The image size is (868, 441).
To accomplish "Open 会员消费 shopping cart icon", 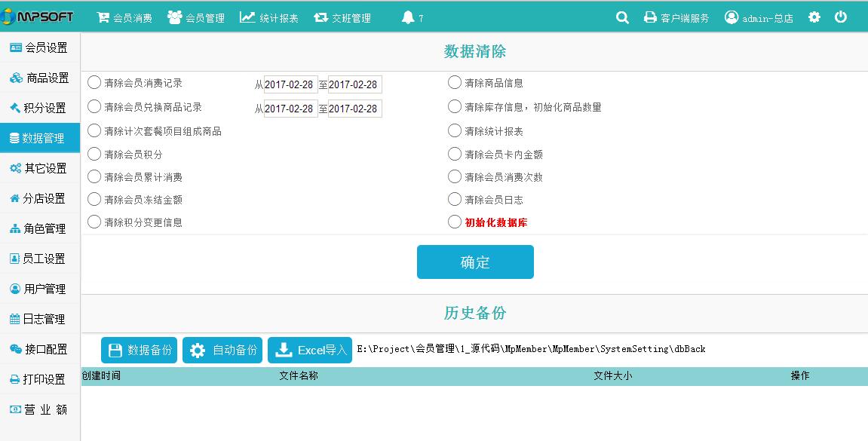I will click(103, 17).
